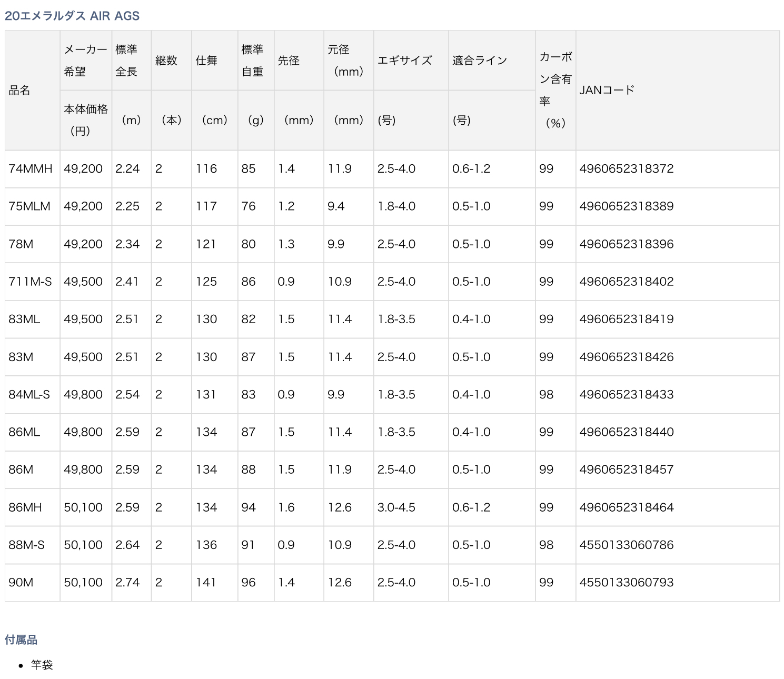Click the 9.4 butt diameter of 75MLM
This screenshot has height=679, width=784.
tap(336, 206)
